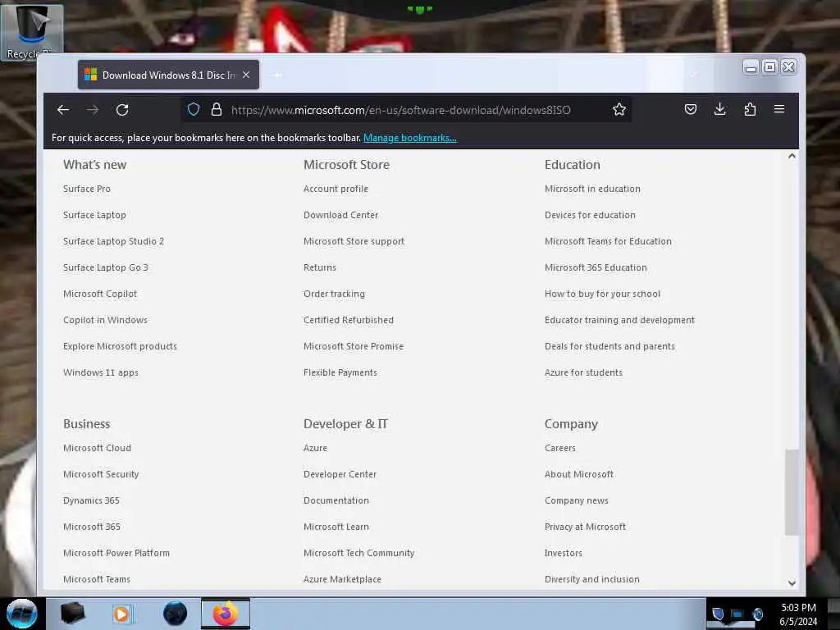Open the Downloads panel icon

[x=720, y=109]
